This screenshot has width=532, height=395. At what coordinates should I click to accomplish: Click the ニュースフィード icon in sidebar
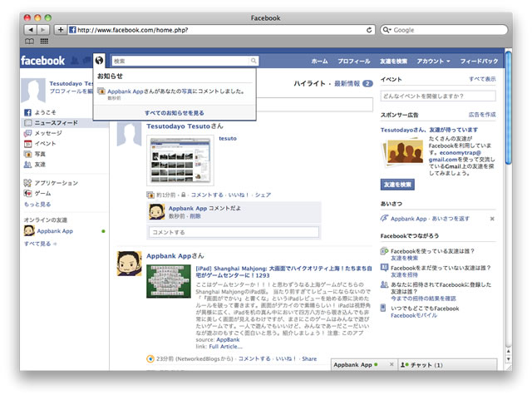(27, 123)
